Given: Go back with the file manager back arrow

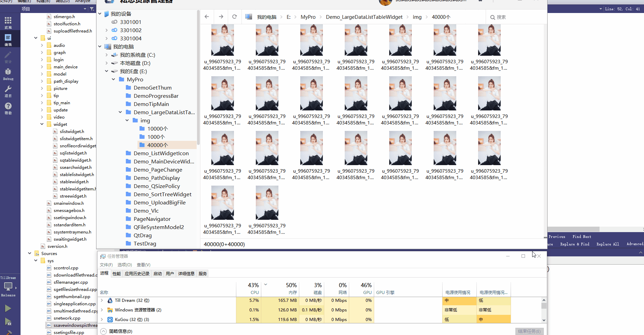Looking at the screenshot, I should pos(207,17).
